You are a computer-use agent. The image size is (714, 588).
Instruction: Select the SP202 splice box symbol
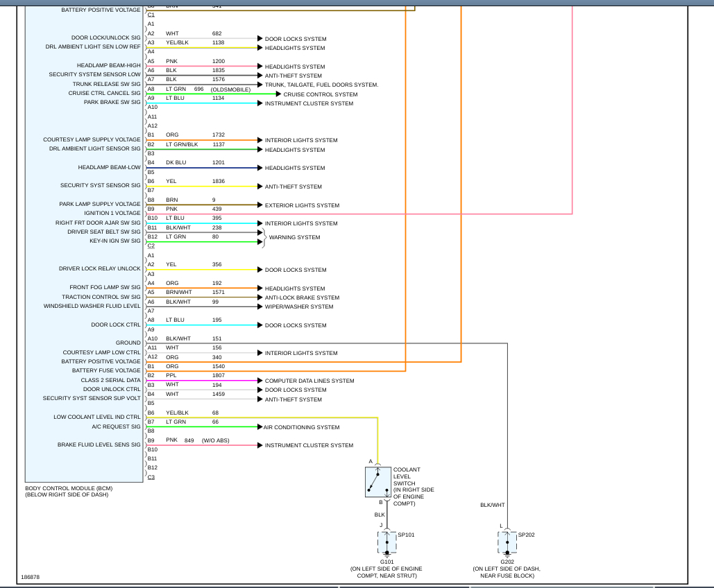click(x=507, y=542)
